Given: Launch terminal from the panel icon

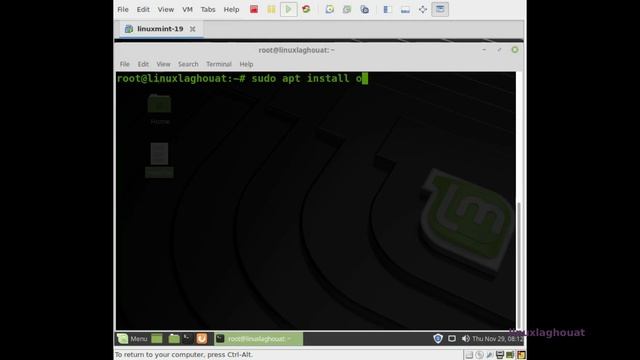Looking at the screenshot, I should coord(187,338).
